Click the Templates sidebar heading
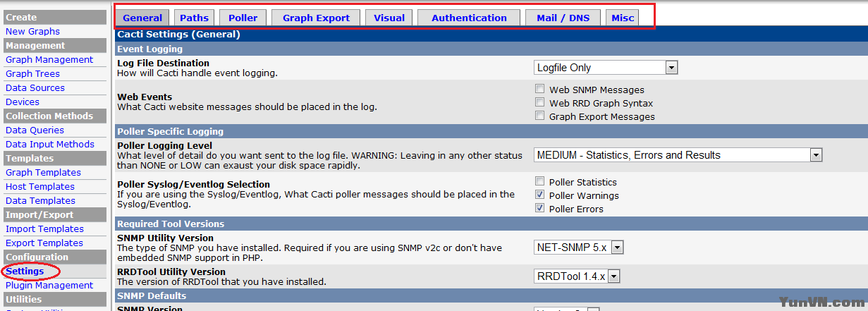Image resolution: width=868 pixels, height=311 pixels. tap(54, 158)
